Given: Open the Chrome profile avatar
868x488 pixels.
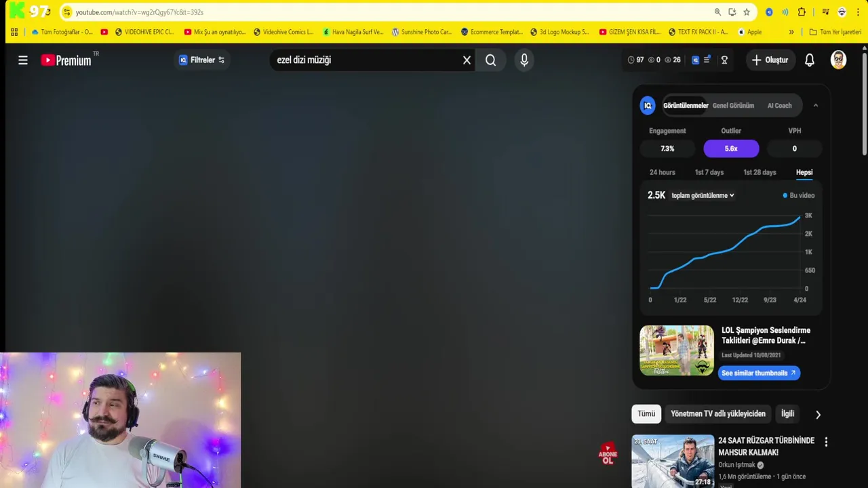Looking at the screenshot, I should pos(842,12).
